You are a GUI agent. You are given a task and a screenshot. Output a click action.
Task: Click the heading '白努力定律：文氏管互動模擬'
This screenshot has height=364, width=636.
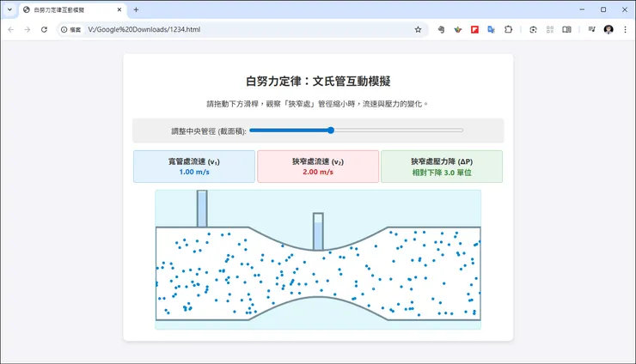(318, 81)
